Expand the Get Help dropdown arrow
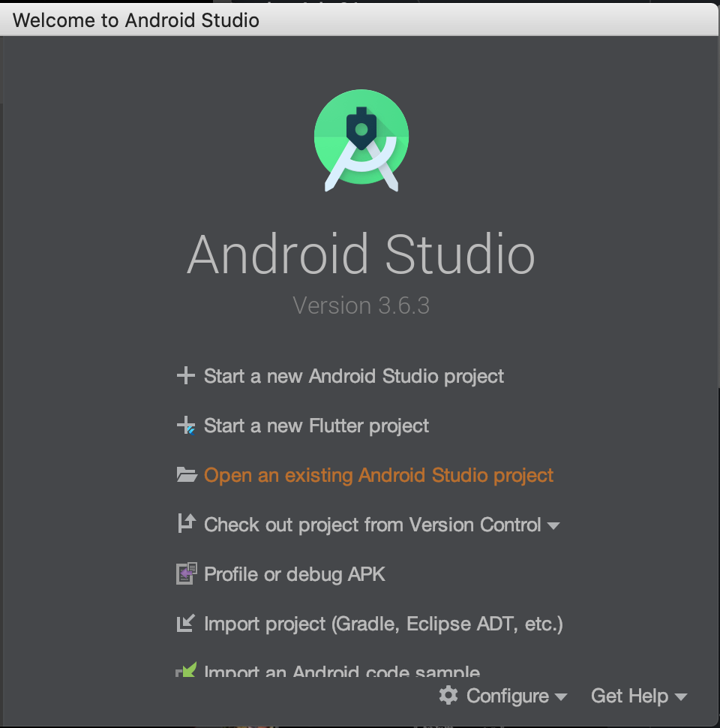 click(680, 697)
